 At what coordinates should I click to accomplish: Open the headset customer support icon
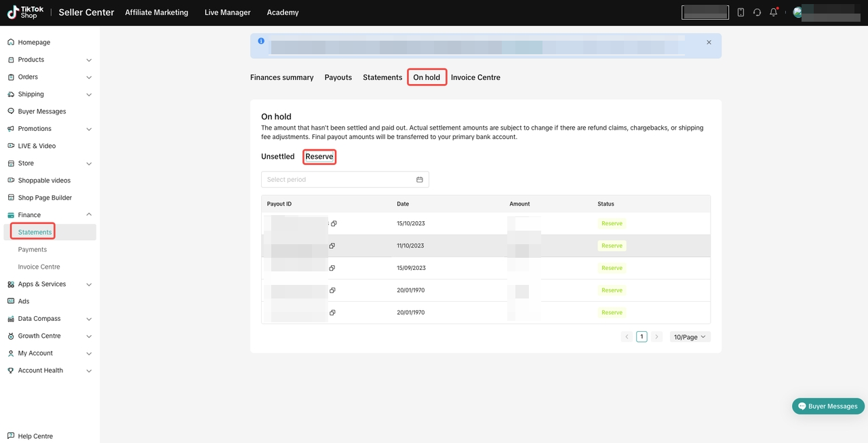pos(757,12)
